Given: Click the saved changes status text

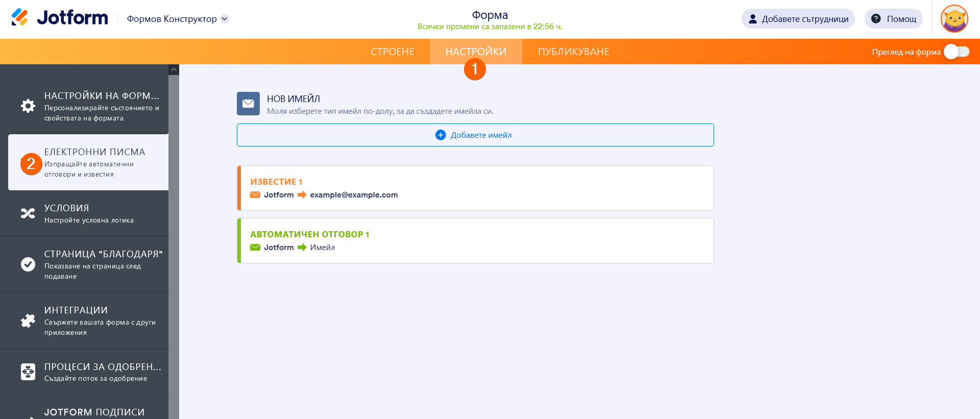Looking at the screenshot, I should click(489, 27).
